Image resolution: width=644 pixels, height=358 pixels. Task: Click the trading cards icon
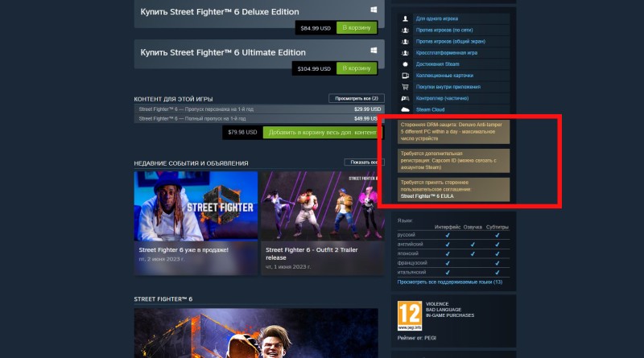(x=405, y=76)
